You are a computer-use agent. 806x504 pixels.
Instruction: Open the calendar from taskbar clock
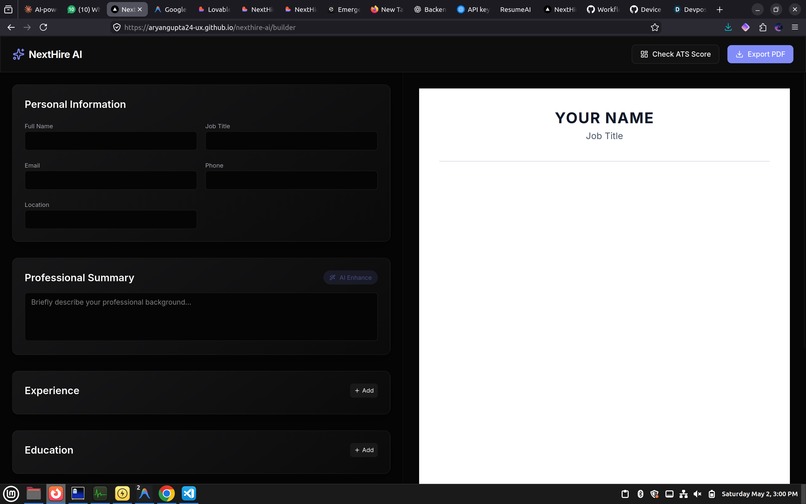tap(760, 494)
